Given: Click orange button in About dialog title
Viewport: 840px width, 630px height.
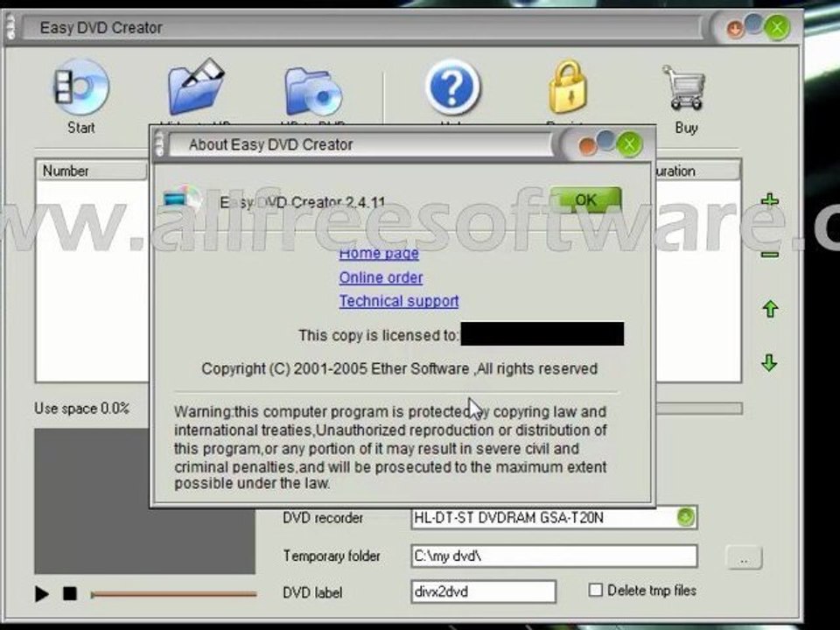Looking at the screenshot, I should tap(587, 147).
